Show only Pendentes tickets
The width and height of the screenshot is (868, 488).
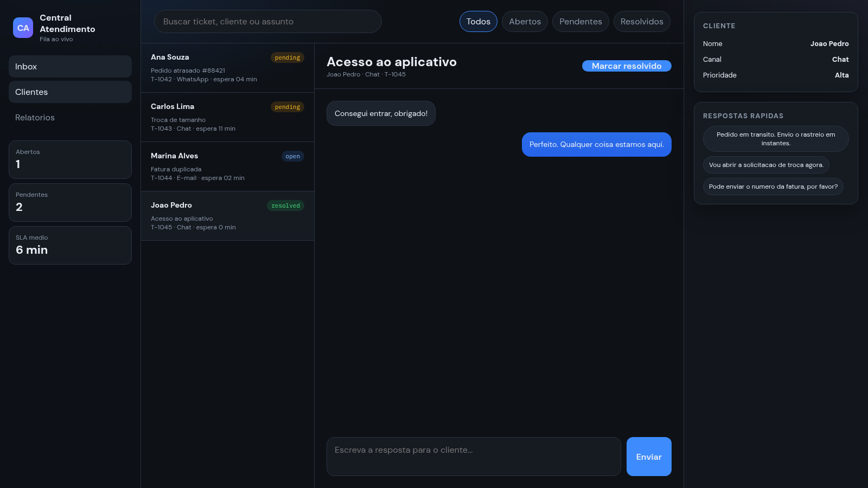[580, 21]
